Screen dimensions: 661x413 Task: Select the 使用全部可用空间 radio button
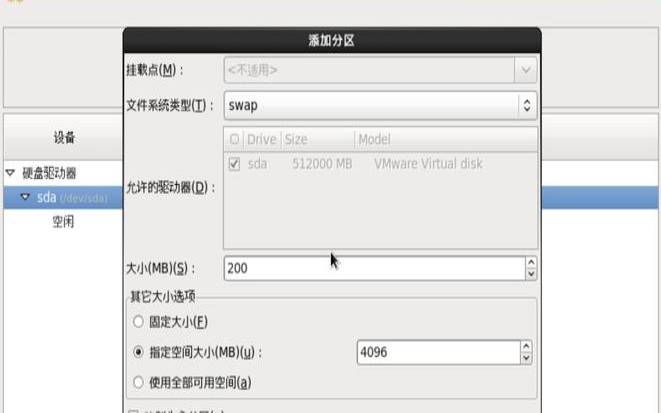[x=138, y=382]
